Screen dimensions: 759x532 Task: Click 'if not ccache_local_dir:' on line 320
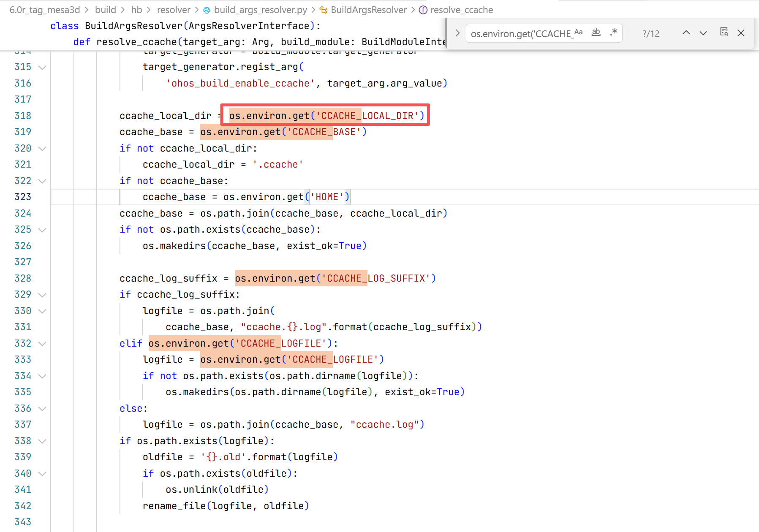pos(188,148)
